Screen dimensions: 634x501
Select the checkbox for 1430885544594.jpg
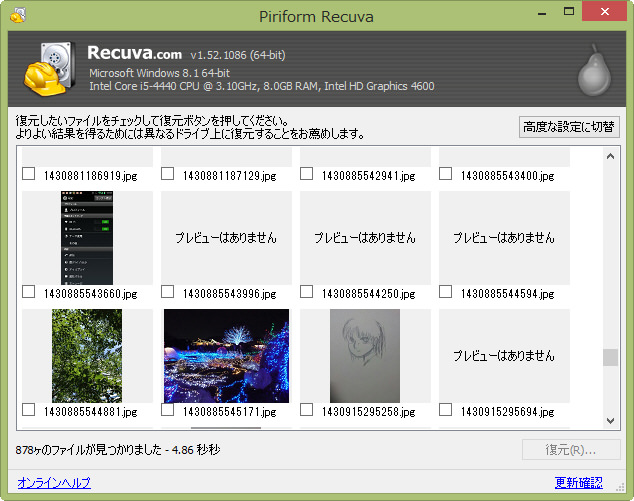[446, 292]
